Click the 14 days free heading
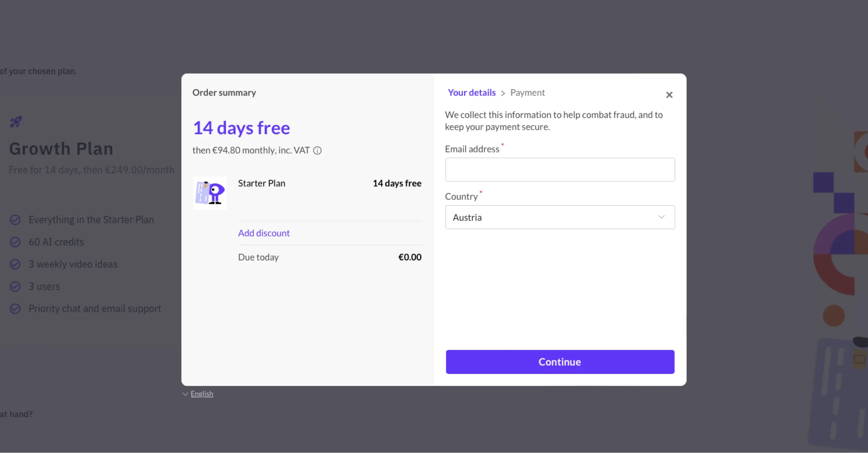 241,128
